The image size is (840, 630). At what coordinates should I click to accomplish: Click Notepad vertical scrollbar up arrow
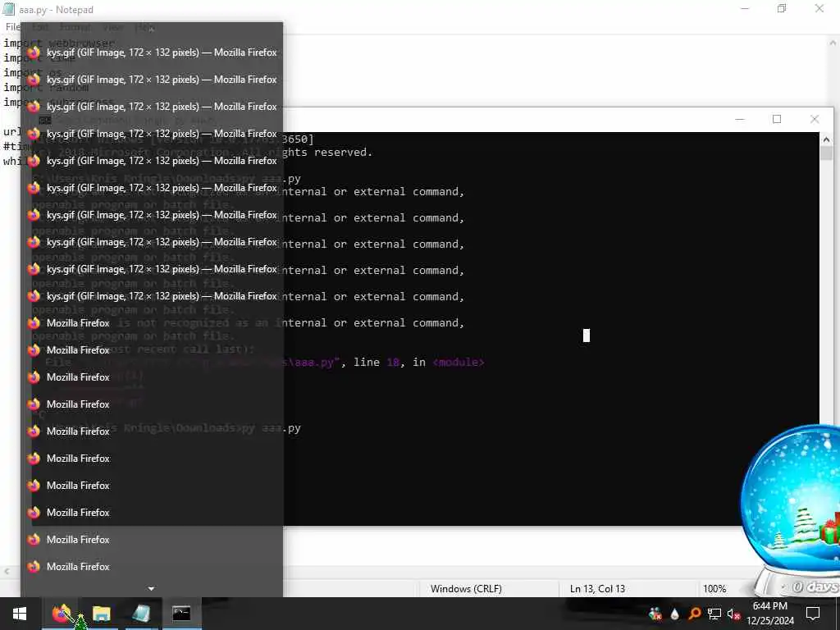[833, 43]
